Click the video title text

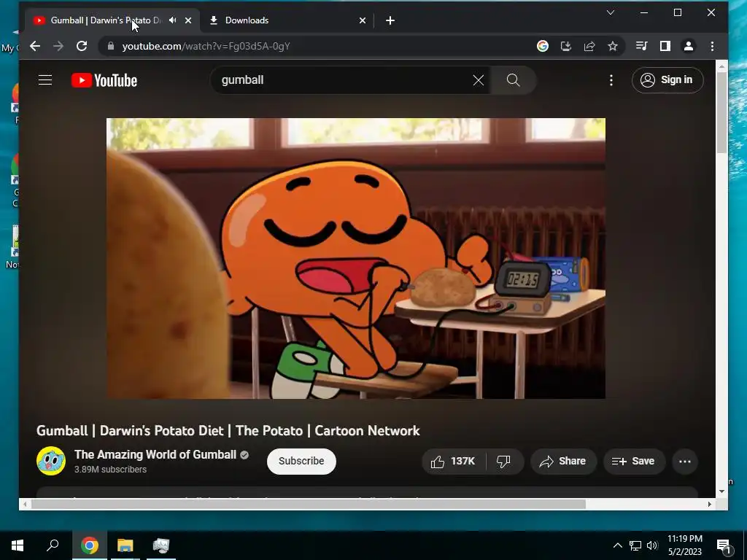(228, 430)
